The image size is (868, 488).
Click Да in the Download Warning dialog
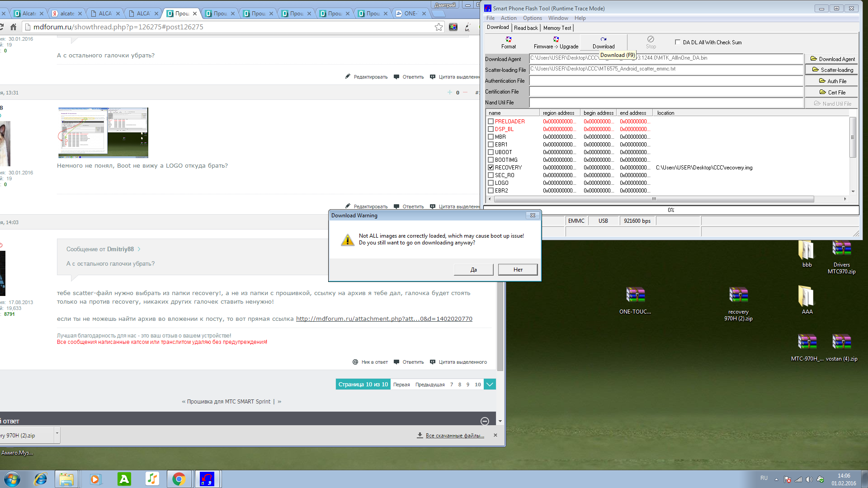pos(473,270)
